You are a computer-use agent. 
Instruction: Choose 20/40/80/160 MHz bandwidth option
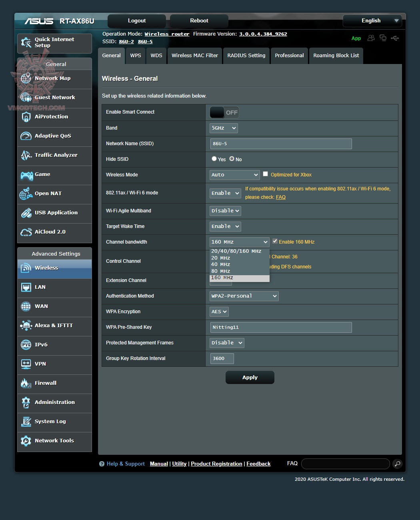point(240,251)
